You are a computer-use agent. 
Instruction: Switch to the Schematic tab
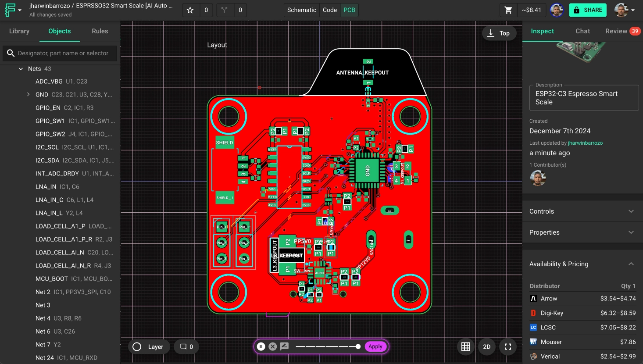coord(301,10)
